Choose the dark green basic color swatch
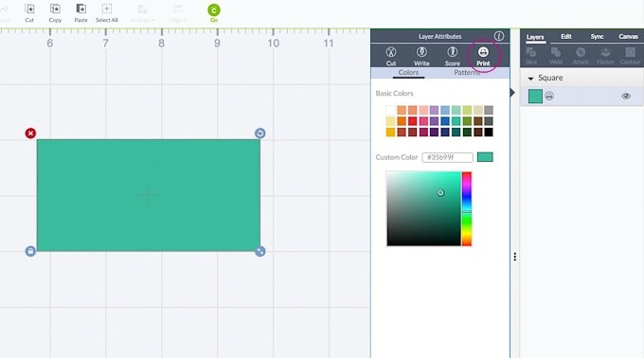Viewport: 644px width, 358px height. (x=467, y=133)
